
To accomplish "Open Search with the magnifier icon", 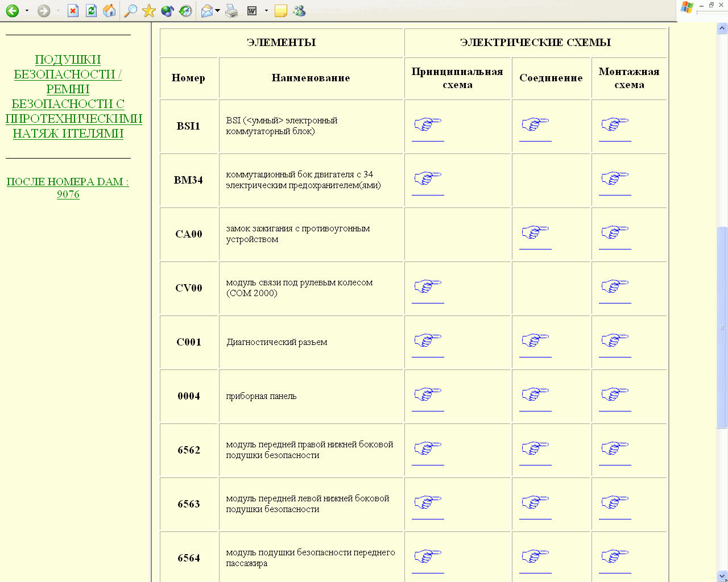I will pyautogui.click(x=131, y=11).
